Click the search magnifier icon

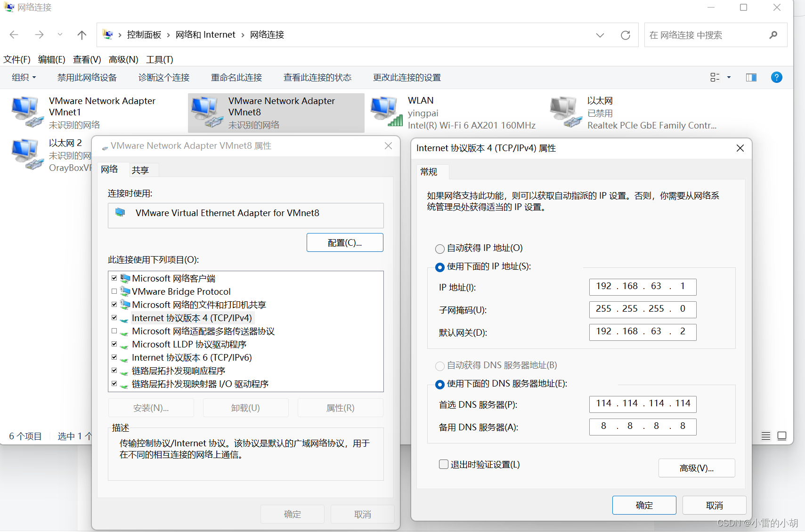tap(773, 35)
